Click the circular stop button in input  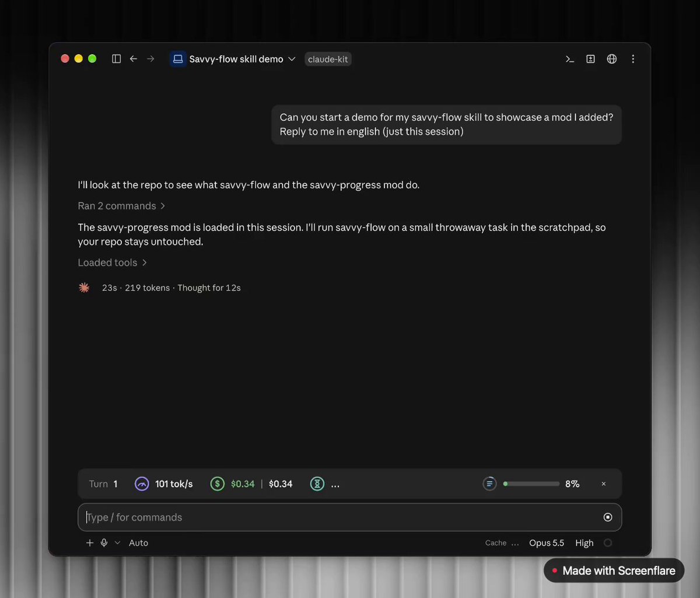pyautogui.click(x=608, y=517)
